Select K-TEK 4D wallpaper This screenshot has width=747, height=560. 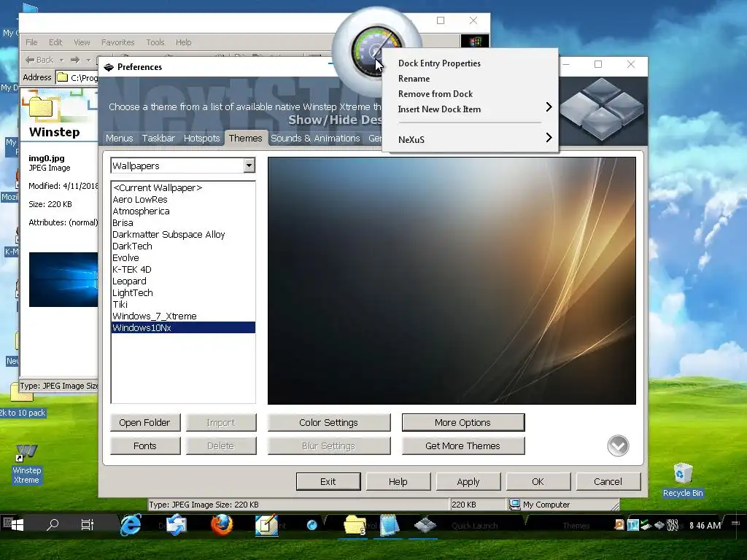tap(183, 270)
